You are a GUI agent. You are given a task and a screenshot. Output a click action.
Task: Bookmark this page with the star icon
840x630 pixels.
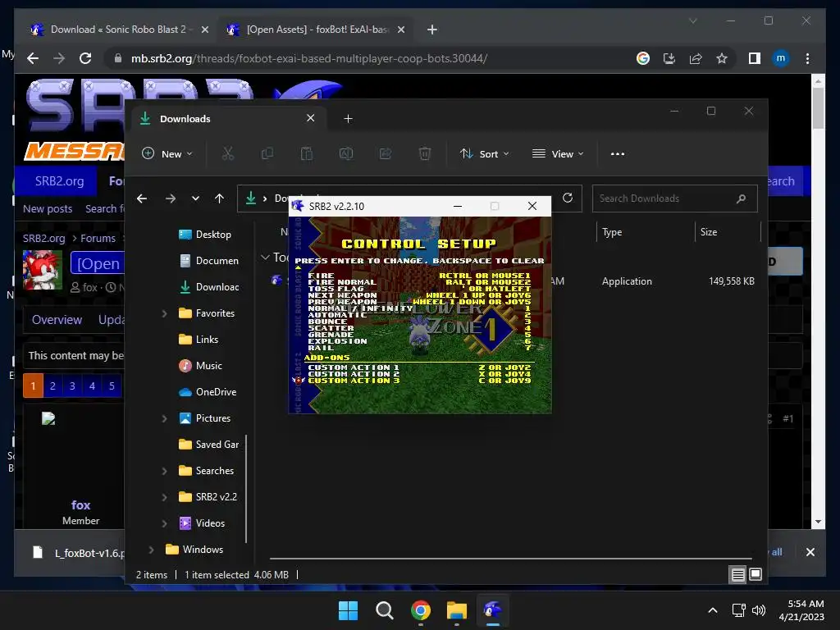[722, 58]
